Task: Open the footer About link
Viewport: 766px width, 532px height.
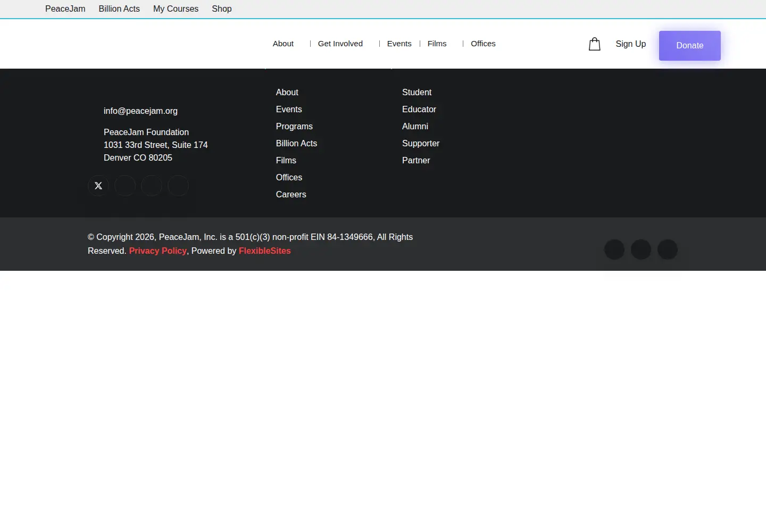Action: (287, 93)
